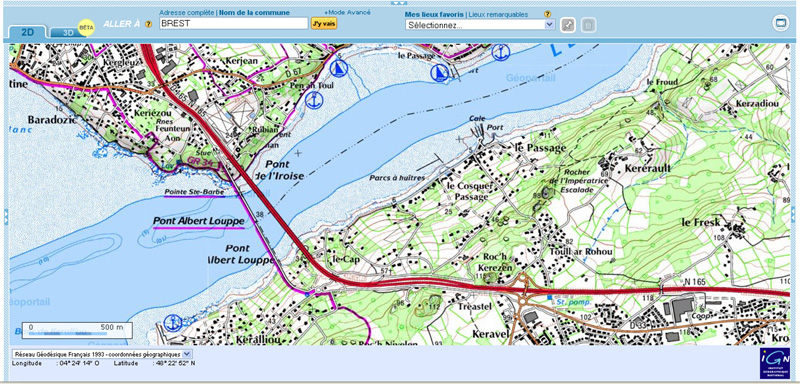Switch to the 2D map tab
The image size is (800, 384).
28,32
